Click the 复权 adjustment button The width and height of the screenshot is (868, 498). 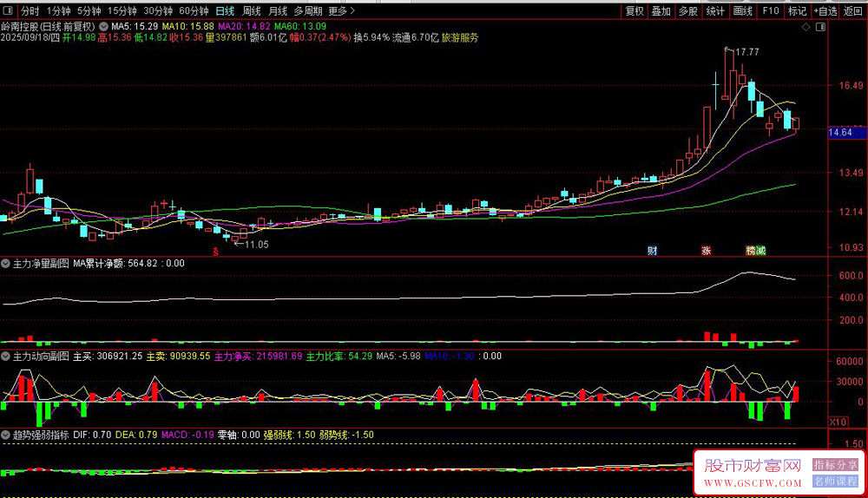pos(635,10)
